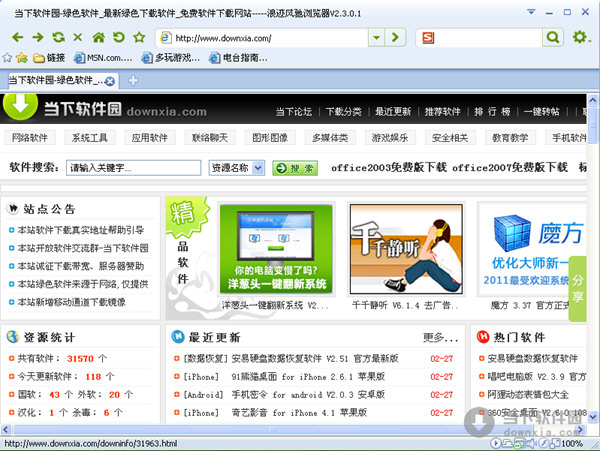Open the 多玩游戏 bookmark
This screenshot has width=600, height=451.
[171, 58]
